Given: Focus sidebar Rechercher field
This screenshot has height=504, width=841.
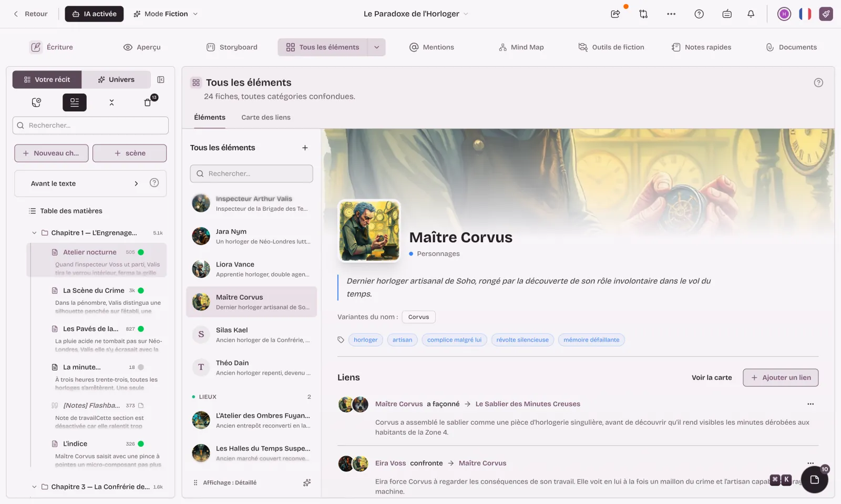Looking at the screenshot, I should pyautogui.click(x=90, y=126).
